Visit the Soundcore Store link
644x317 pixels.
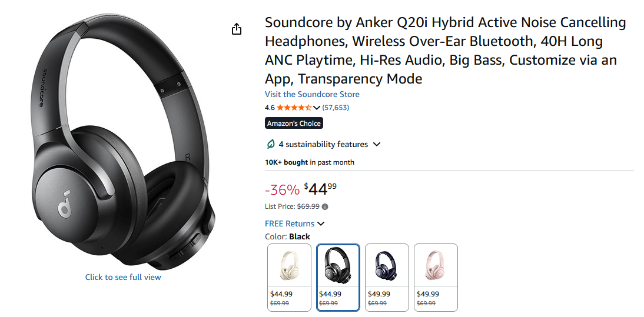pyautogui.click(x=312, y=94)
